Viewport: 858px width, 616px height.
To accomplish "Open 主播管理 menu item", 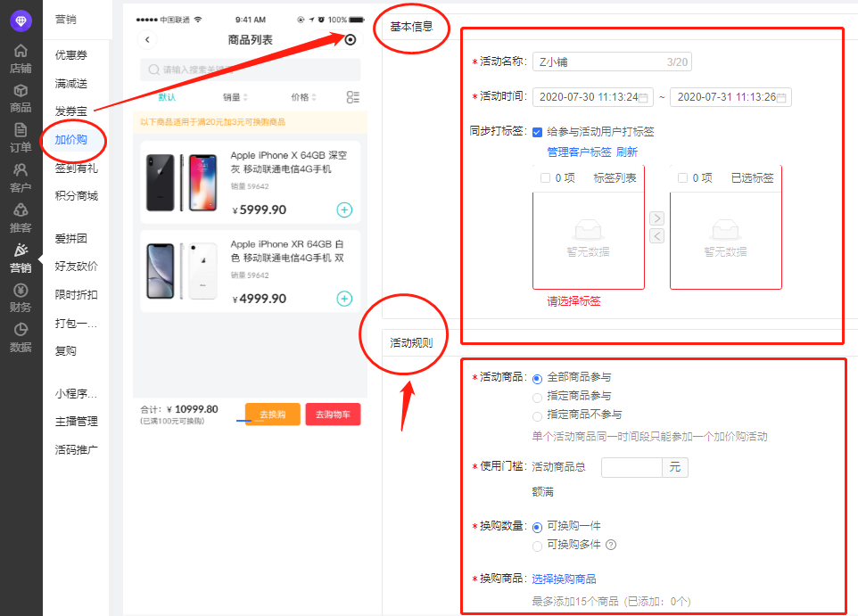I will pyautogui.click(x=77, y=421).
